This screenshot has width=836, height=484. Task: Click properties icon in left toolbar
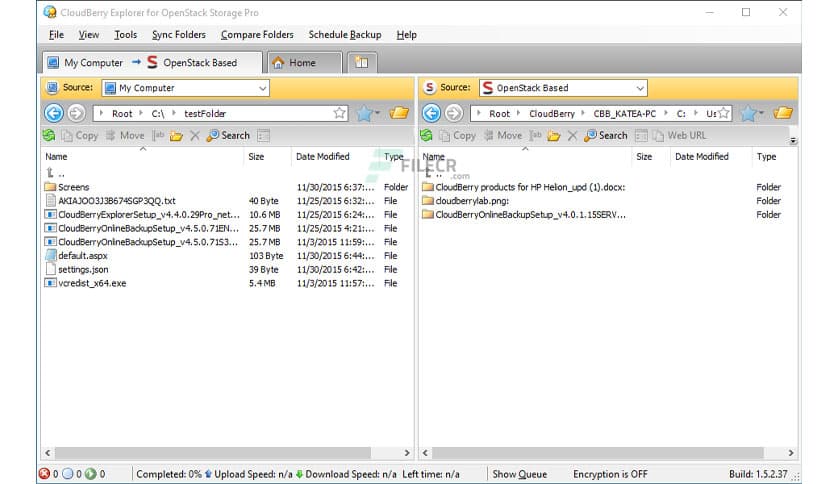tap(263, 135)
